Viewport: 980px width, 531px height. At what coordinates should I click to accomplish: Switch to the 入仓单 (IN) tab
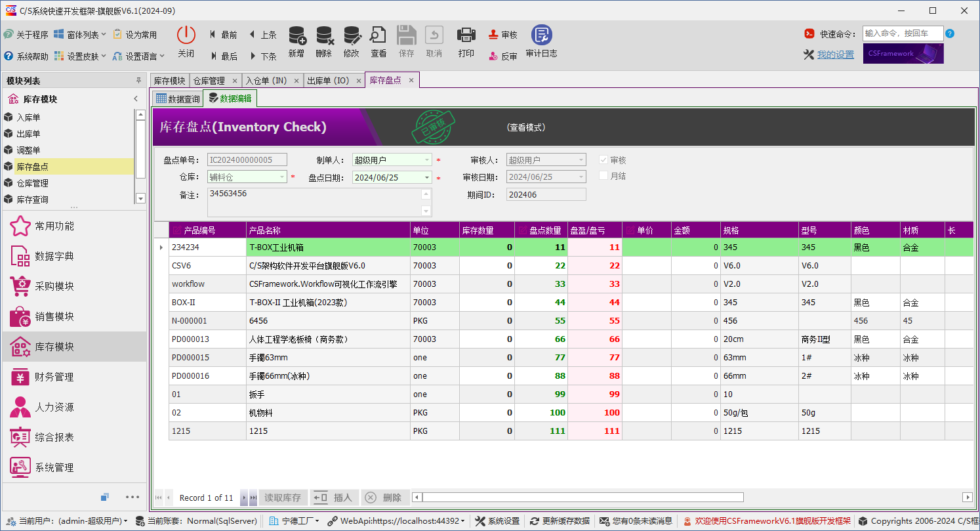point(273,81)
